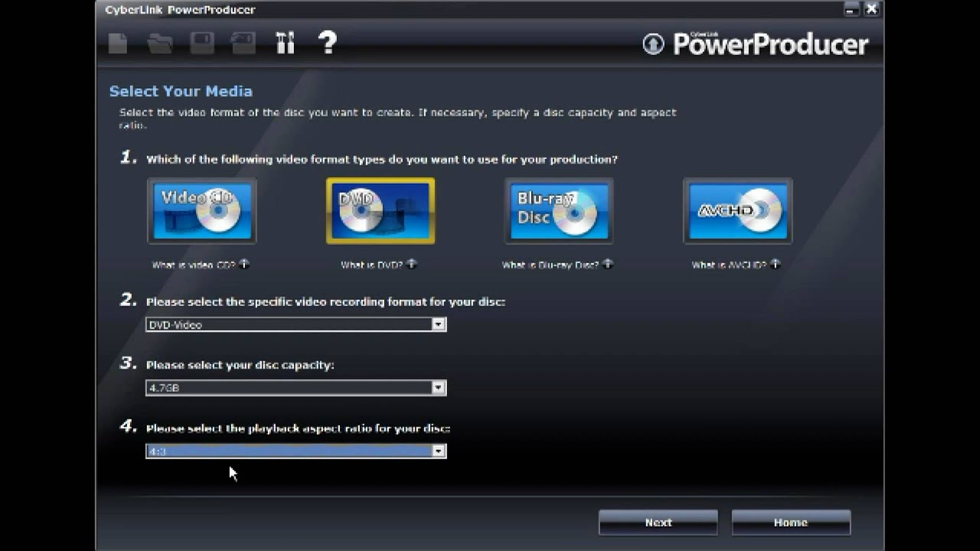Close the PowerProducer window
980x551 pixels.
coord(871,9)
